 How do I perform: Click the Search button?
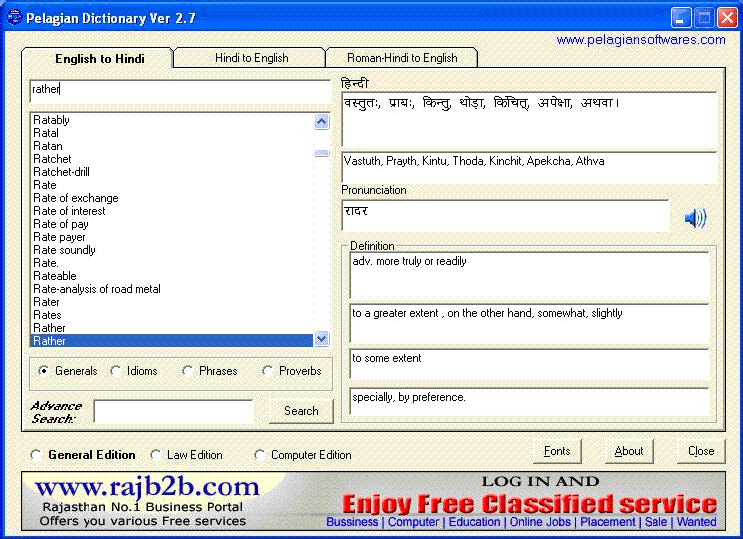coord(301,411)
